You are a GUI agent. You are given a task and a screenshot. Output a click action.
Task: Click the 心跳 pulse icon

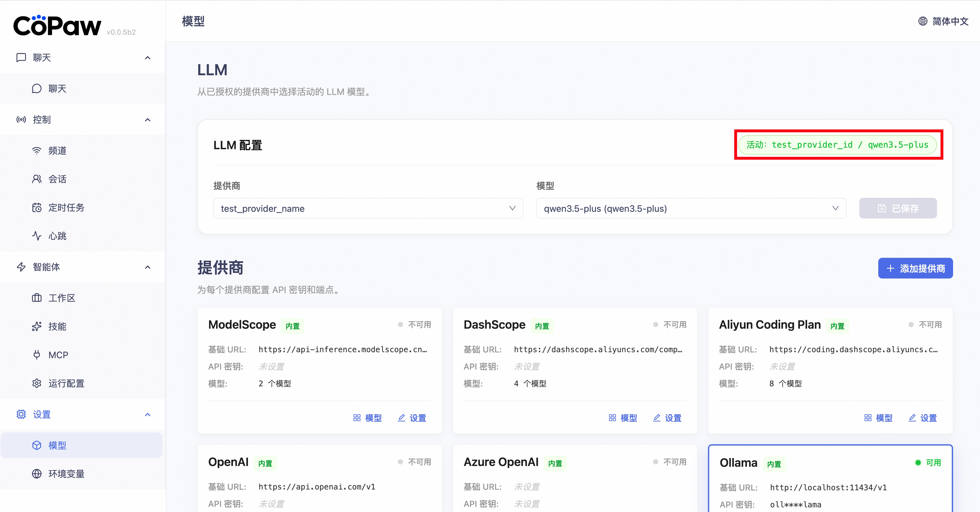coord(36,236)
